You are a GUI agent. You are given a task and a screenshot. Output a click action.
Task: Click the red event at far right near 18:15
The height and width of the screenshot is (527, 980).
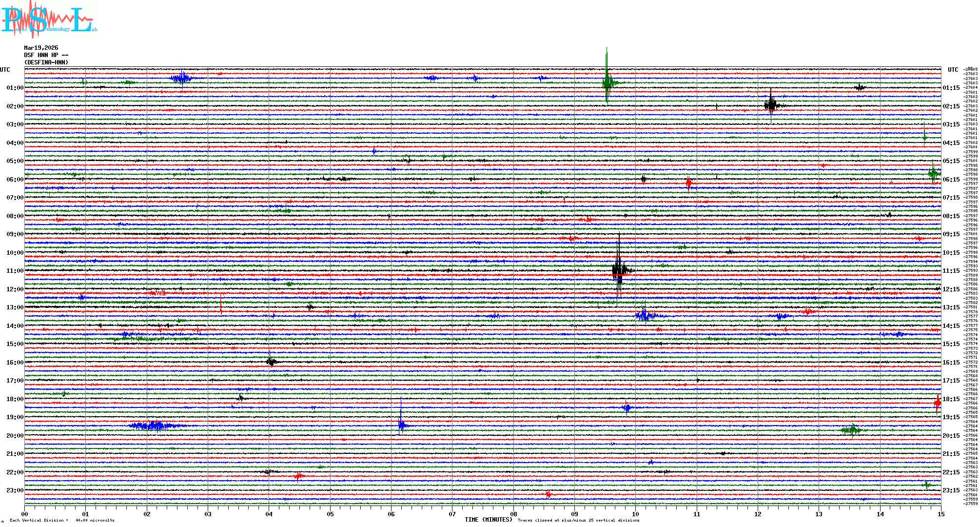937,403
